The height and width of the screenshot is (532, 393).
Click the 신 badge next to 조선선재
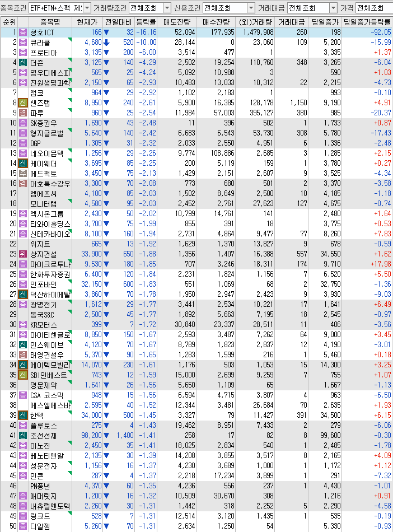[23, 436]
